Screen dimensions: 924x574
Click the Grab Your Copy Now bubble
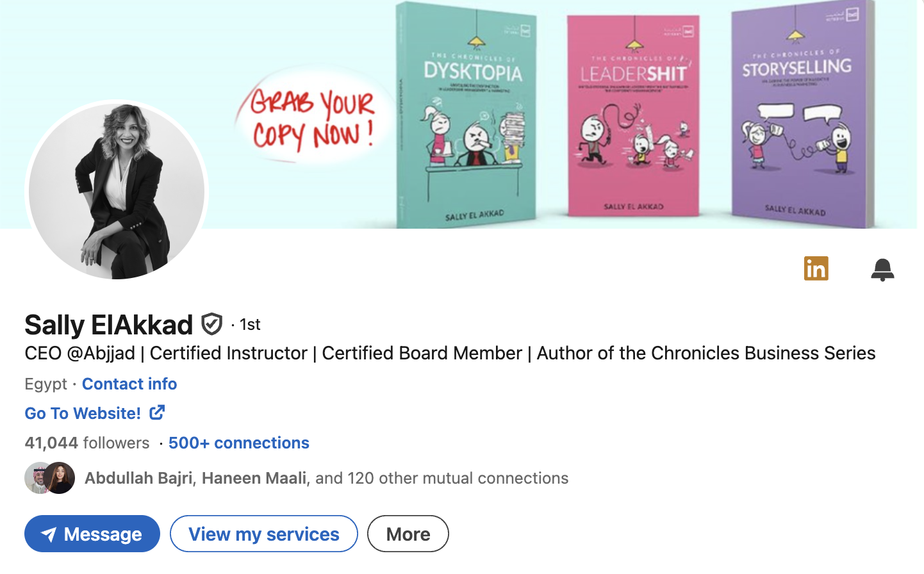coord(312,119)
